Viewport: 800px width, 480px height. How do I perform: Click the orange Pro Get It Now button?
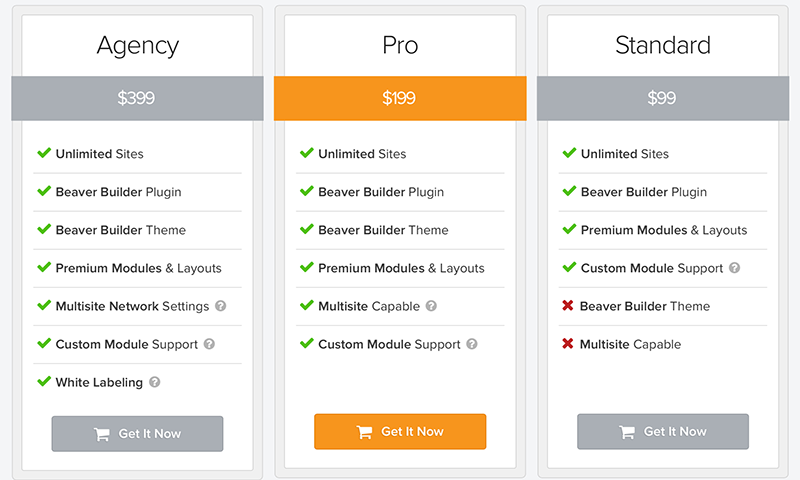click(400, 432)
